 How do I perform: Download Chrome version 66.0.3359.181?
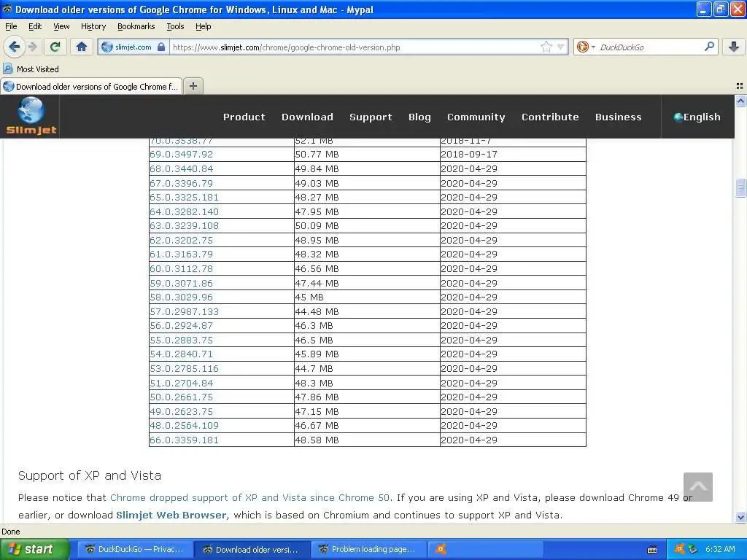[184, 440]
